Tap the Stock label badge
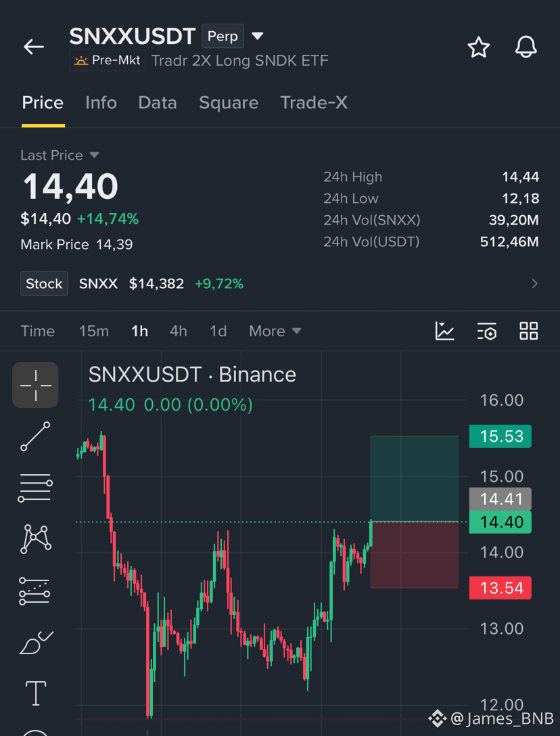The height and width of the screenshot is (736, 560). coord(44,283)
